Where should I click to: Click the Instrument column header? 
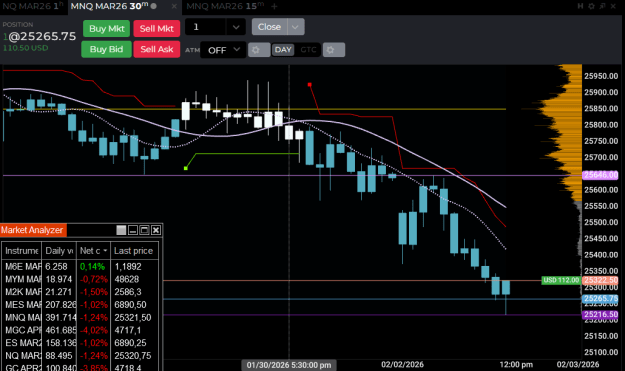[x=22, y=251]
